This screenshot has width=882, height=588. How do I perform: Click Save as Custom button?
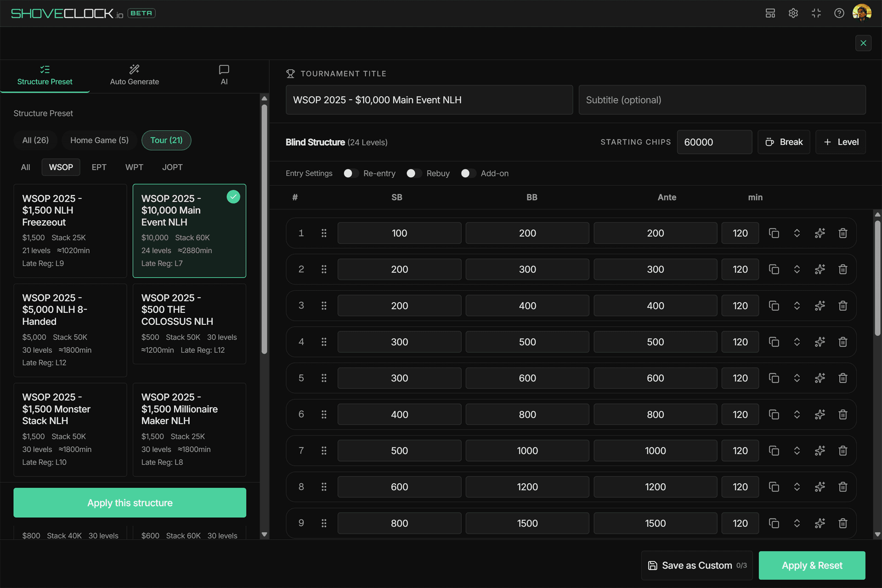(697, 566)
